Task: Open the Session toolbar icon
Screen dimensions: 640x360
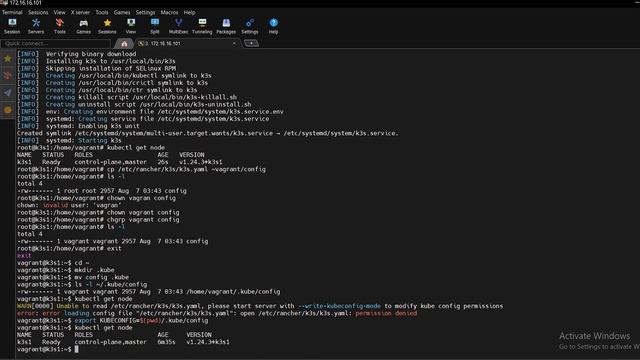Action: 12,26
